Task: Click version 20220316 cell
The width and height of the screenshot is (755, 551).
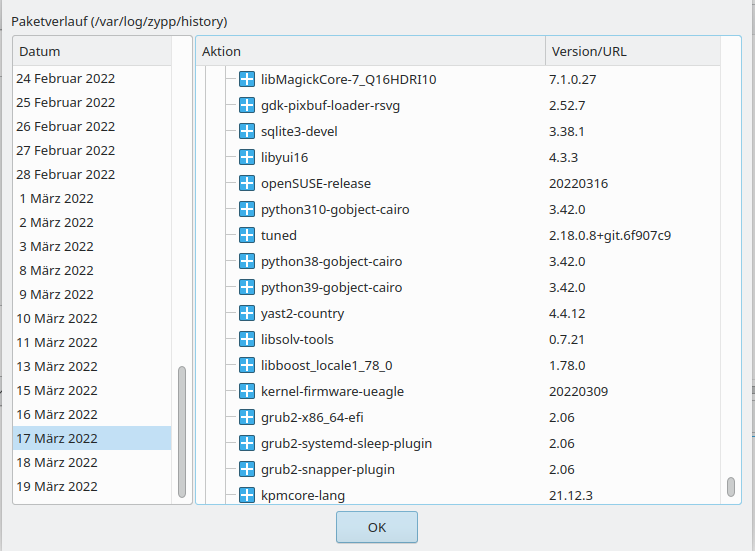Action: pos(578,184)
